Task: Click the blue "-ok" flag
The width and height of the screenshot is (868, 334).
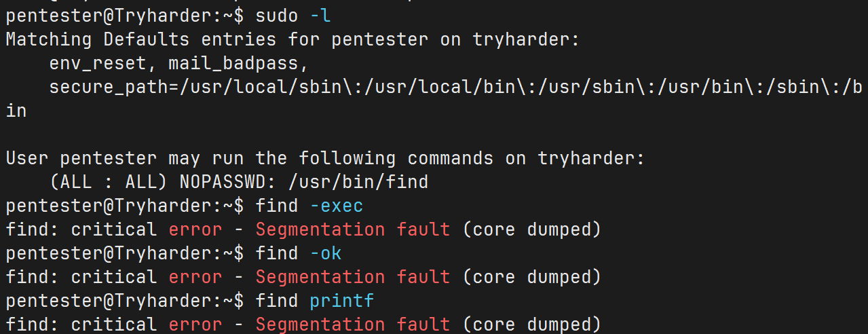Action: click(326, 253)
